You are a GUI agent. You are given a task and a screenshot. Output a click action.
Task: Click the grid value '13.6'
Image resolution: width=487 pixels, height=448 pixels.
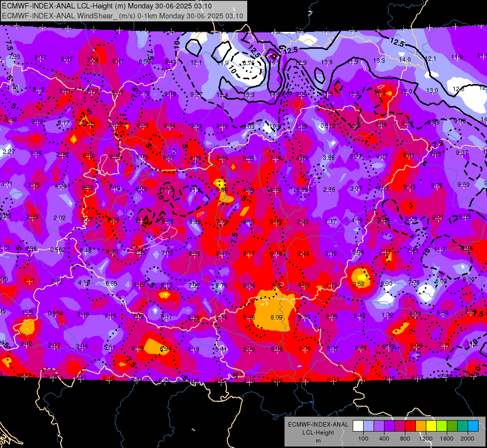[327, 62]
